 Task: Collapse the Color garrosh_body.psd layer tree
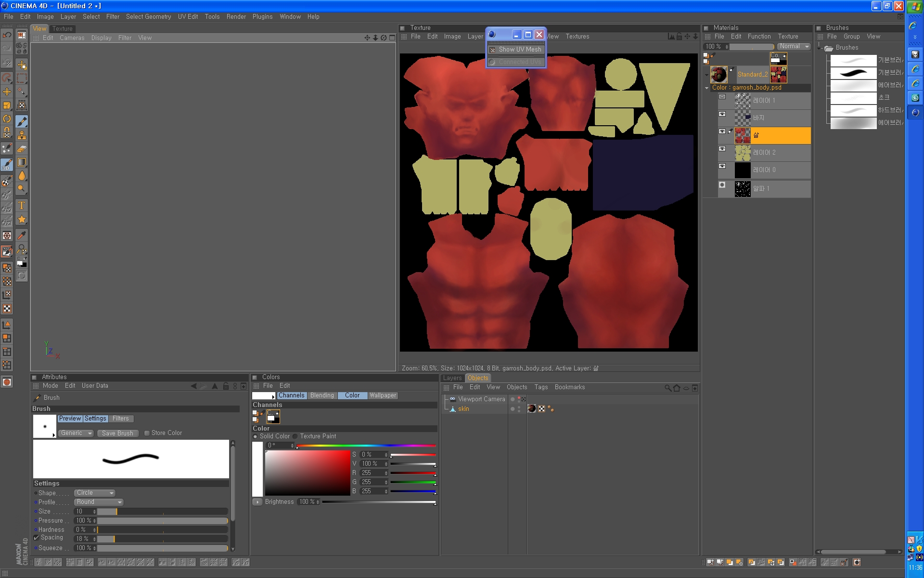[706, 88]
